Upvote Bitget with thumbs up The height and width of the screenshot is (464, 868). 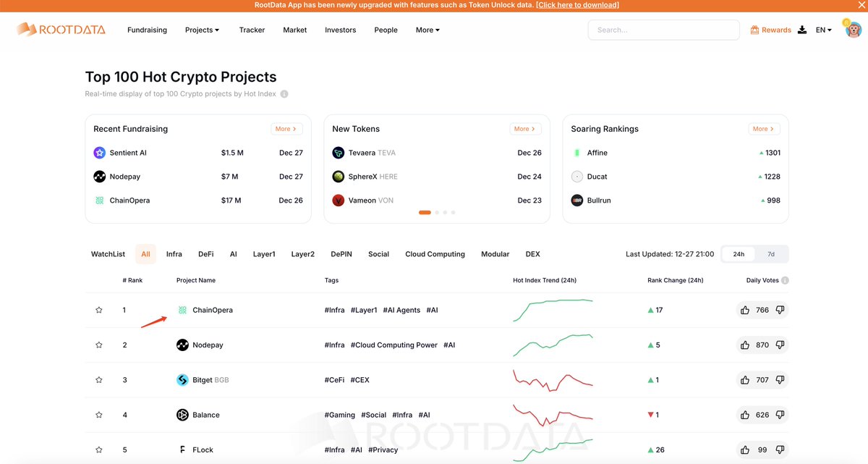click(x=745, y=380)
